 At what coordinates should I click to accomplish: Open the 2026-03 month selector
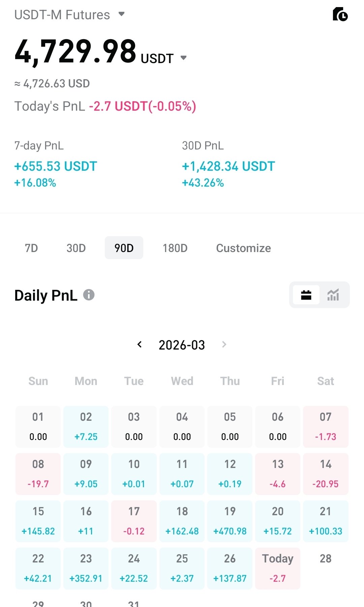(x=182, y=345)
